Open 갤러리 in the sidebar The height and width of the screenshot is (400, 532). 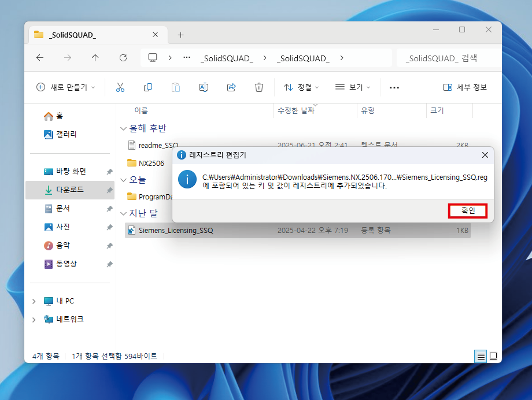tap(60, 134)
